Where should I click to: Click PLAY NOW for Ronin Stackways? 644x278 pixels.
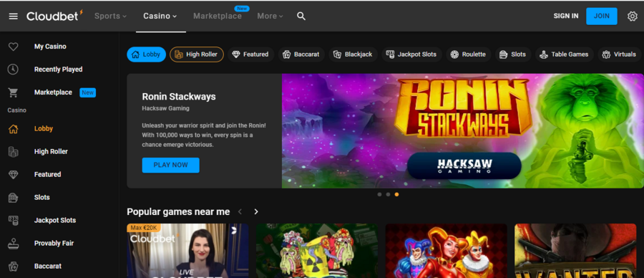click(x=170, y=165)
